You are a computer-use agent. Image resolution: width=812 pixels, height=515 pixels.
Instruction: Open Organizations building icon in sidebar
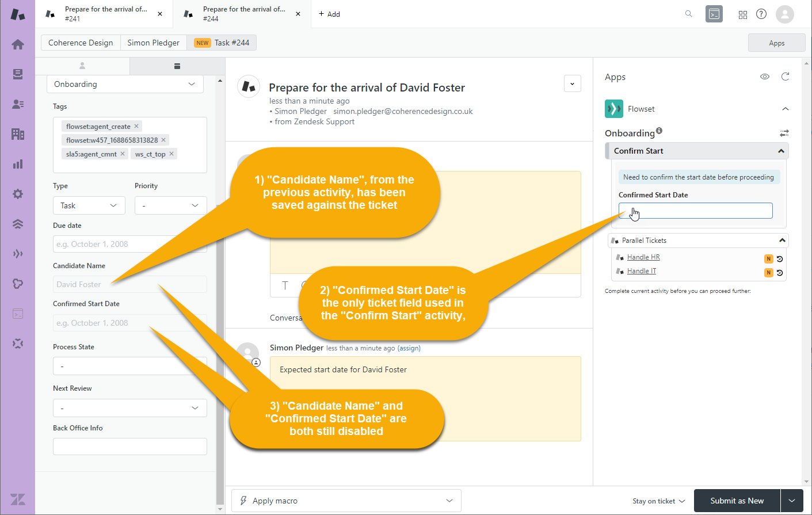click(x=18, y=134)
